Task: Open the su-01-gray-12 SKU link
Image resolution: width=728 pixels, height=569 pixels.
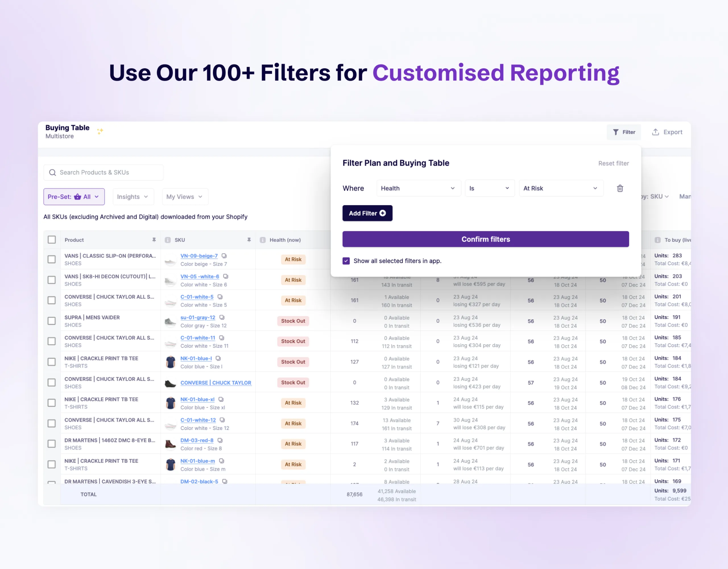Action: click(198, 318)
